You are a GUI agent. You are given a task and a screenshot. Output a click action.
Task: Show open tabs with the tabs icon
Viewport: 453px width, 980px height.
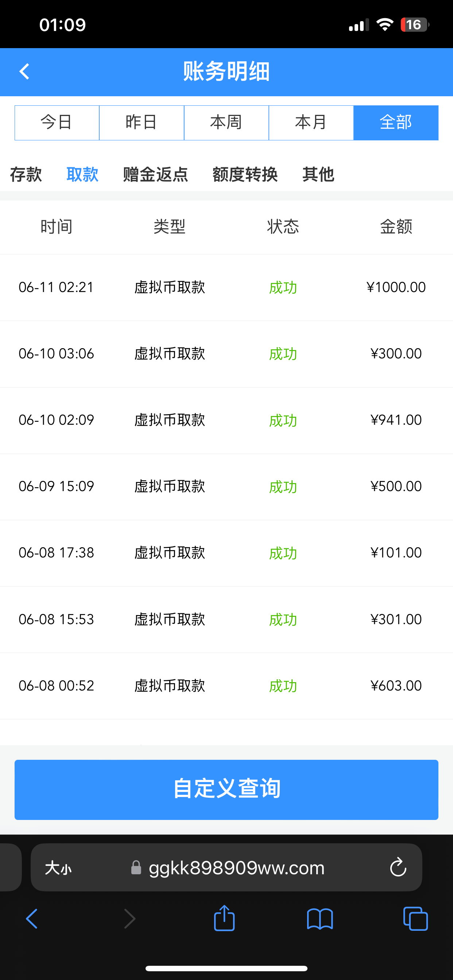(415, 918)
